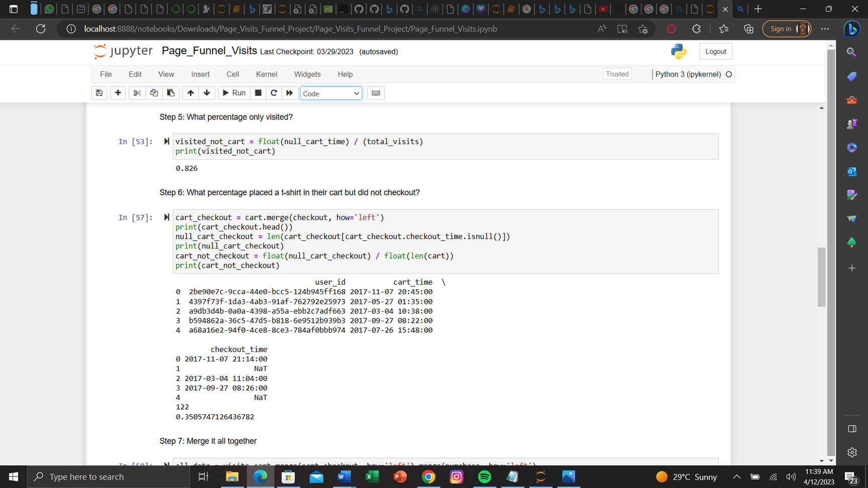Open the Cell menu

(233, 74)
